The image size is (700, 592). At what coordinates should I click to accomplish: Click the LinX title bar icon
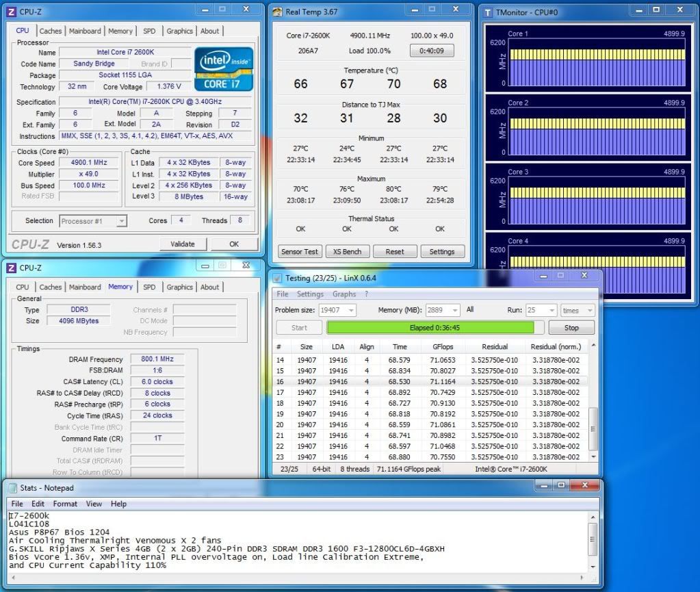pos(277,278)
